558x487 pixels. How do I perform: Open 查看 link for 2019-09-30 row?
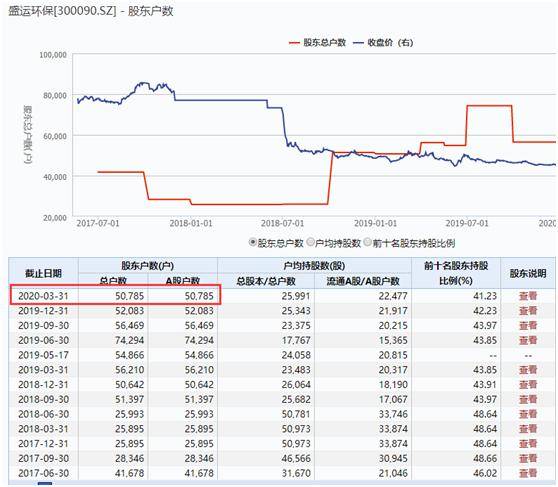(x=528, y=325)
